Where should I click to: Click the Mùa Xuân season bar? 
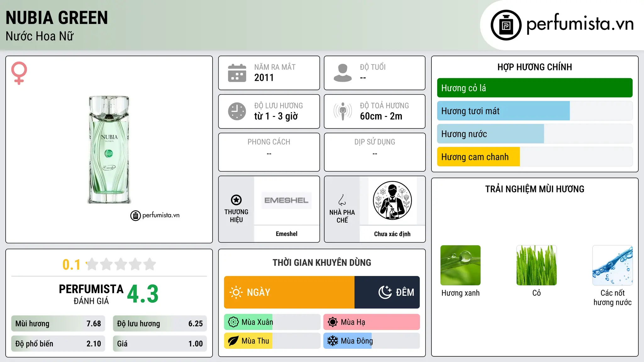point(272,322)
